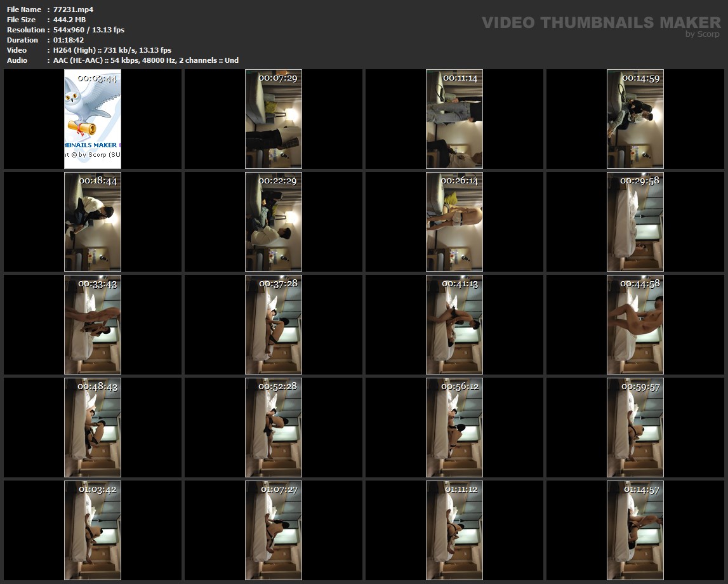This screenshot has width=728, height=584.
Task: Click the Audio AAC codec info line
Action: tap(145, 60)
